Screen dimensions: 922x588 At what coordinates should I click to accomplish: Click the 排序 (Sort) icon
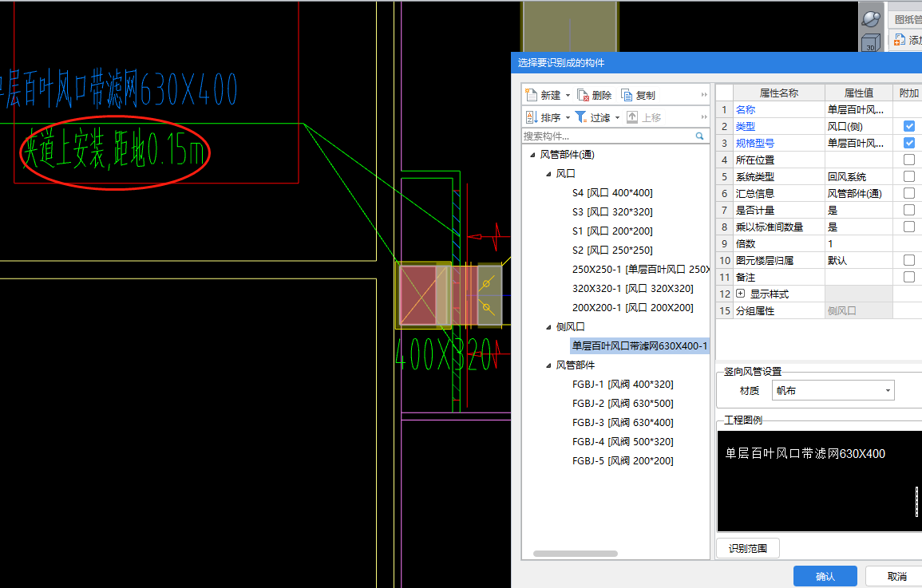pyautogui.click(x=532, y=117)
